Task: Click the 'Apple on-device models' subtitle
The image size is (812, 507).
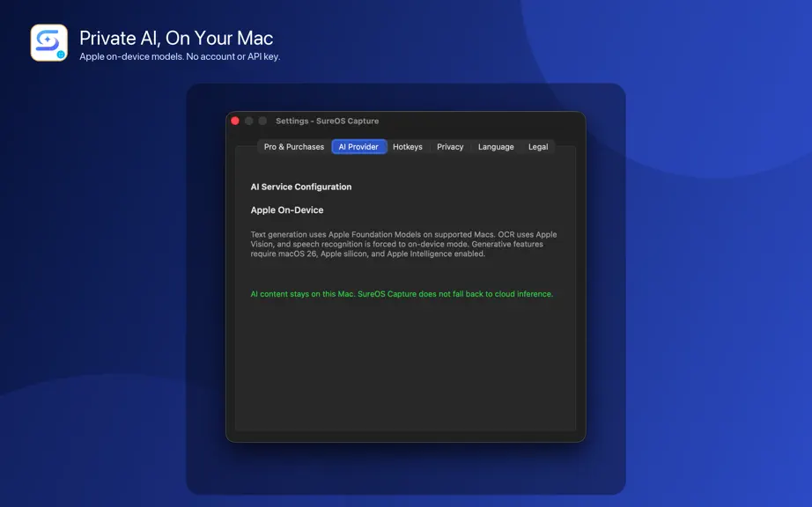Action: (180, 57)
